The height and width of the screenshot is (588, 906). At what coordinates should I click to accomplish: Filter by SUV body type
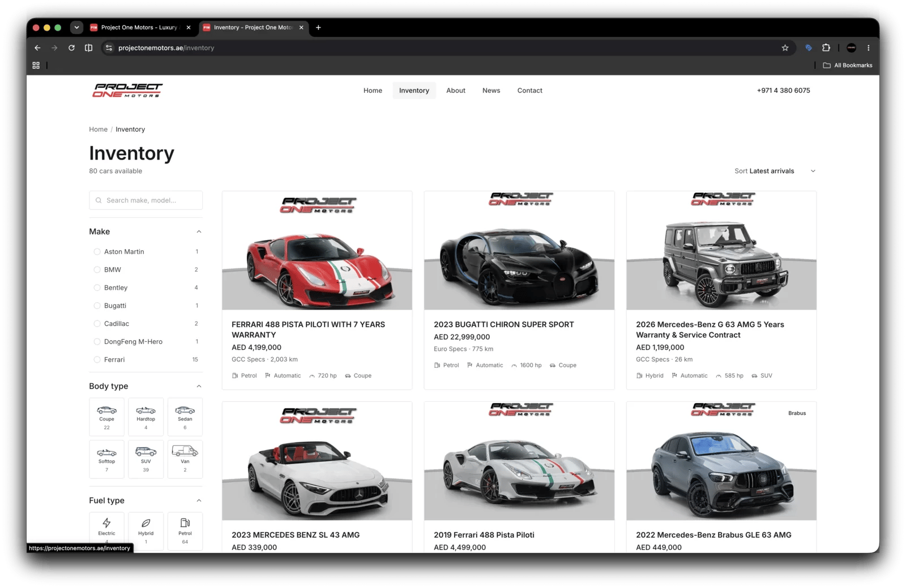coord(146,460)
